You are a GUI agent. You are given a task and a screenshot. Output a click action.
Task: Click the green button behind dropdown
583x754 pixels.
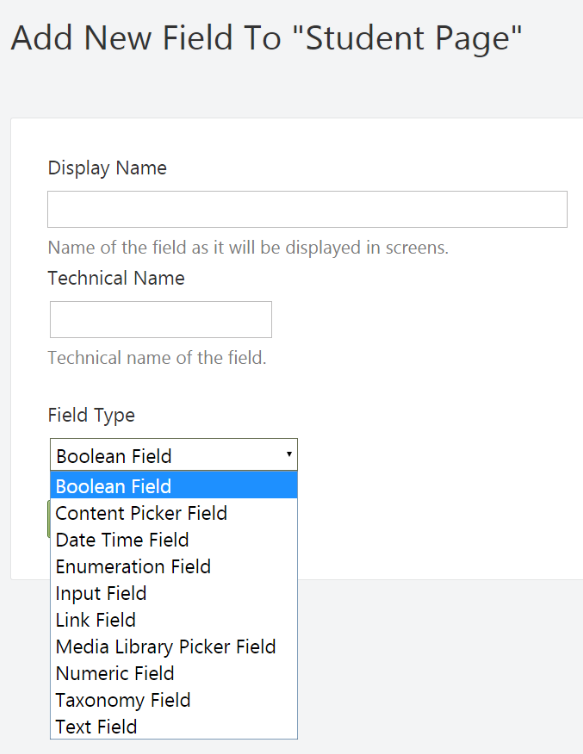49,518
